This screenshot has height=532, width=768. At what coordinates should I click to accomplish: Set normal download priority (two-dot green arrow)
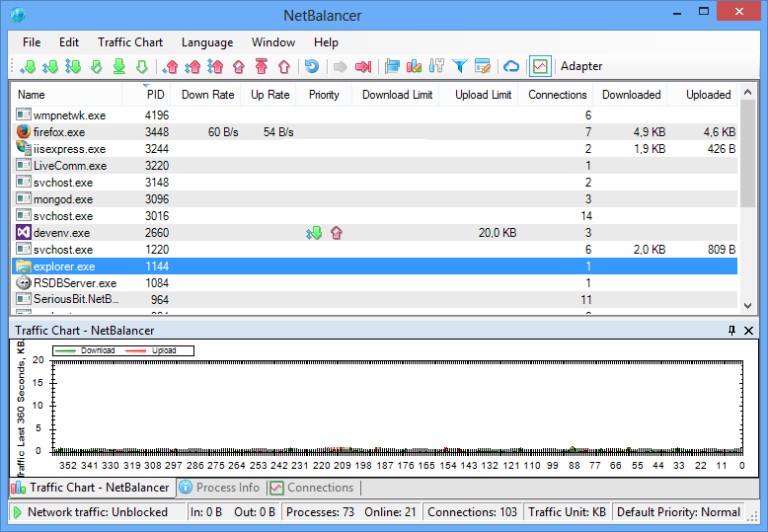(x=50, y=66)
